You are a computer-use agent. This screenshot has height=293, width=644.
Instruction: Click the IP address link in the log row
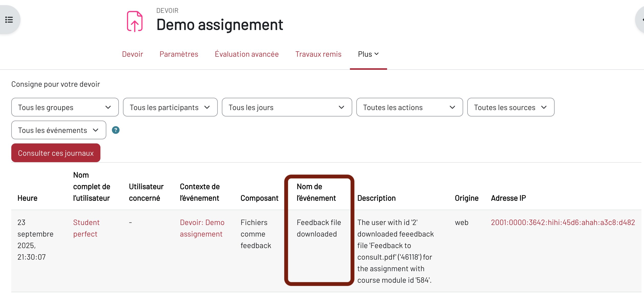(563, 222)
